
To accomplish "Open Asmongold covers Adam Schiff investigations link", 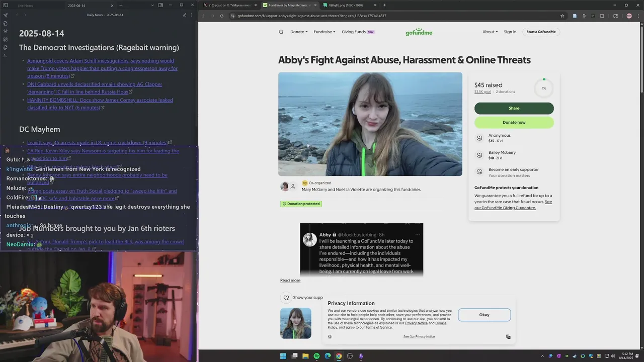I will coord(102,68).
